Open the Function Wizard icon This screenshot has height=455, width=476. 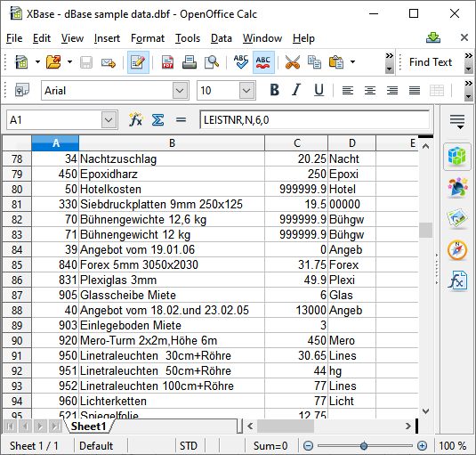(x=135, y=119)
